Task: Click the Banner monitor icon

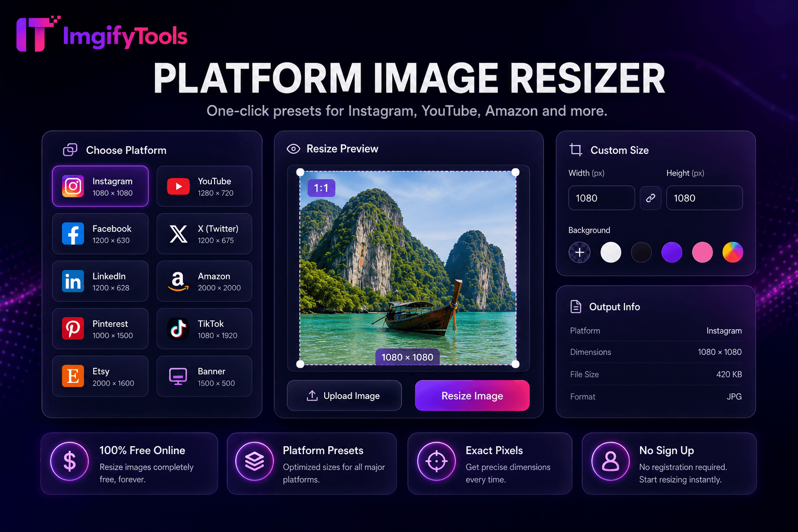Action: click(x=178, y=376)
